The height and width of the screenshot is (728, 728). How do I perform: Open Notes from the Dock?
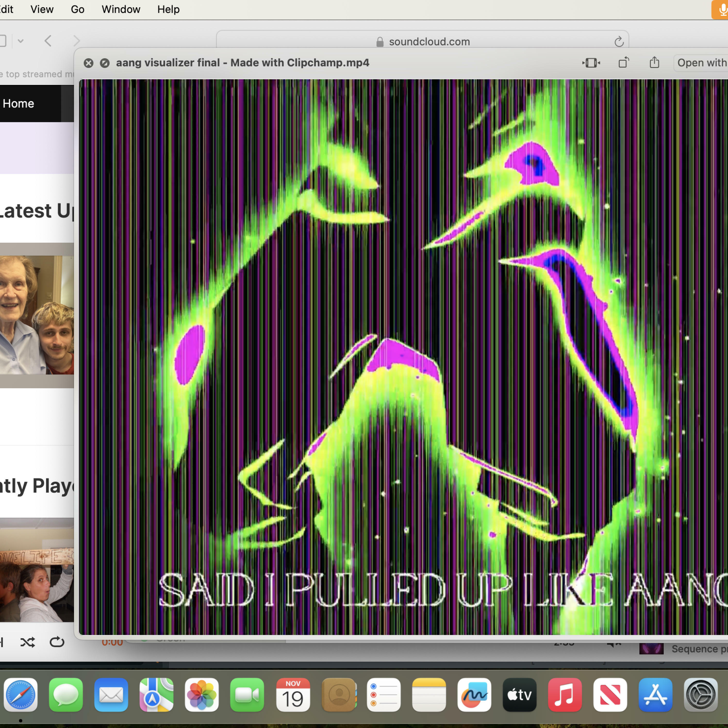(429, 695)
